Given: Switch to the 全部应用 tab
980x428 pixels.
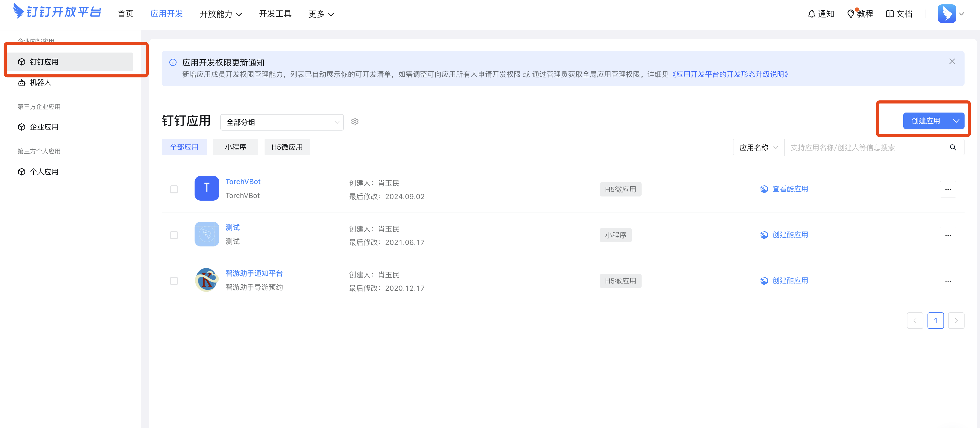Looking at the screenshot, I should pos(184,147).
